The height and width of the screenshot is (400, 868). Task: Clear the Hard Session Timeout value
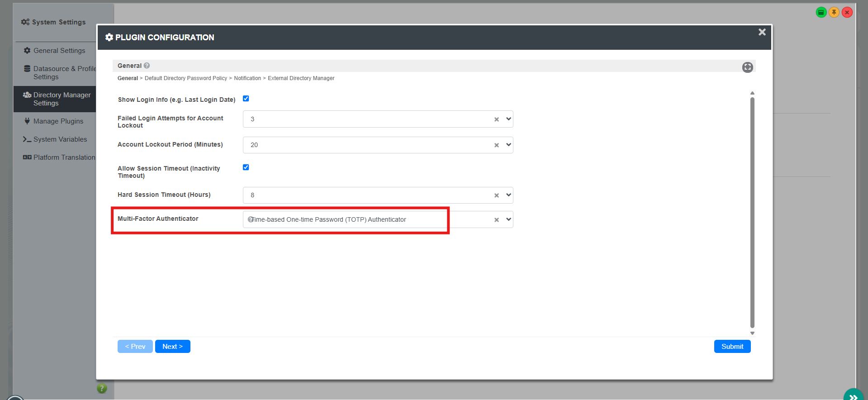pyautogui.click(x=497, y=195)
